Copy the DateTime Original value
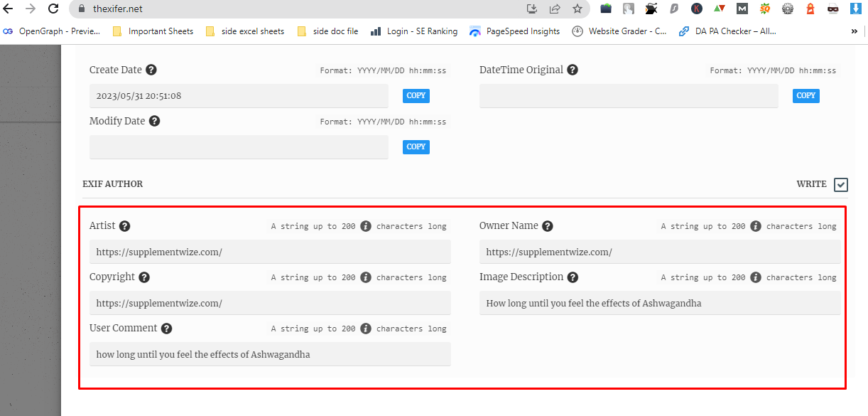This screenshot has height=416, width=868. [806, 95]
